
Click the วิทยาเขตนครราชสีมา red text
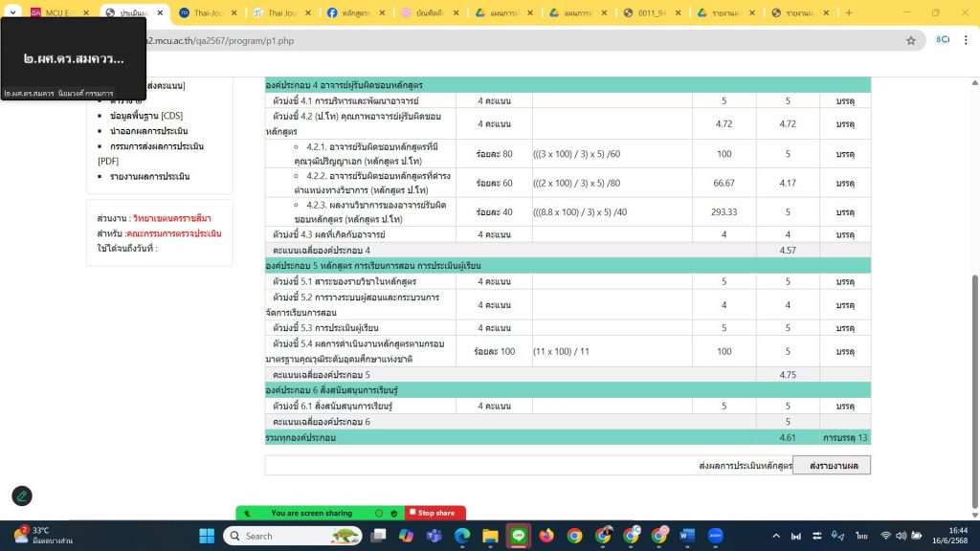click(x=172, y=218)
